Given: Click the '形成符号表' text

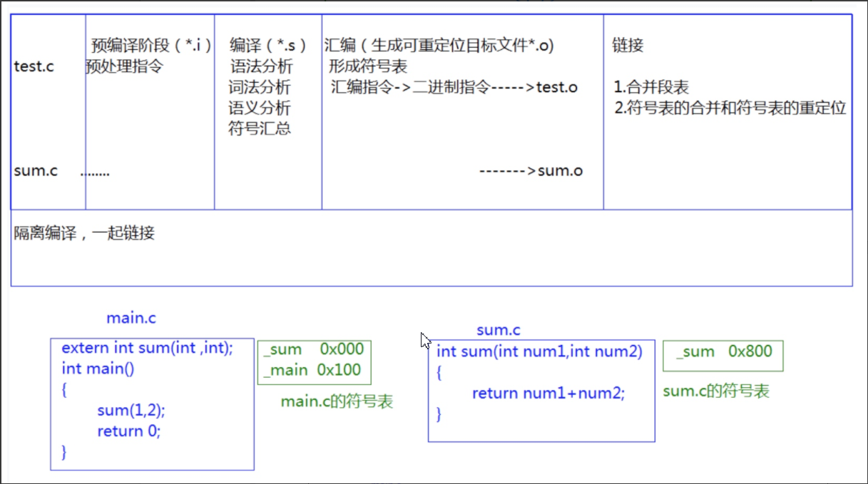Looking at the screenshot, I should coord(368,66).
